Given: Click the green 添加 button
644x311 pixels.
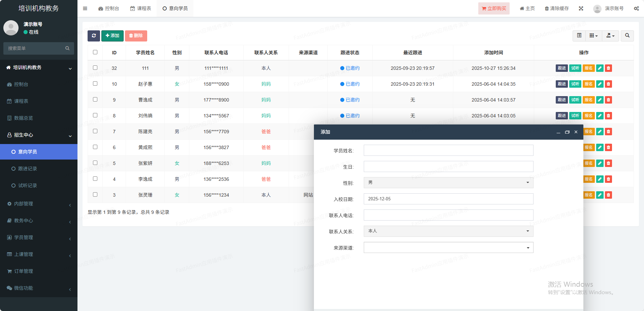Looking at the screenshot, I should point(112,36).
